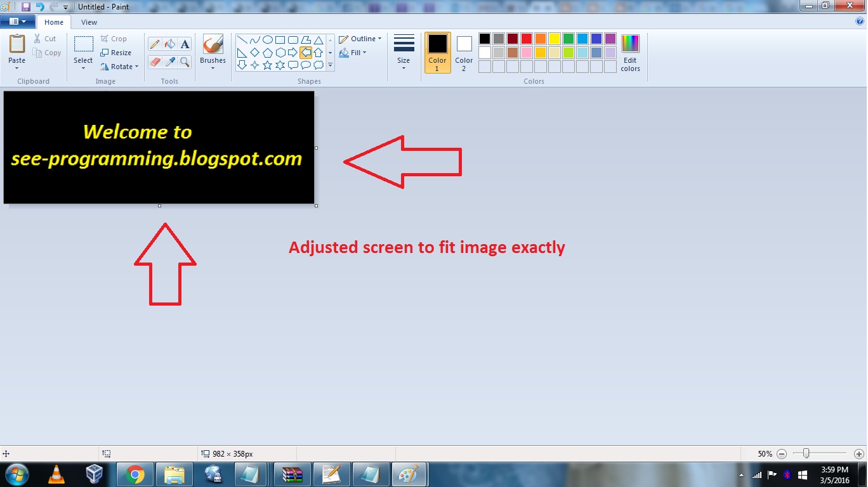
Task: Select the Pencil tool
Action: [x=154, y=44]
